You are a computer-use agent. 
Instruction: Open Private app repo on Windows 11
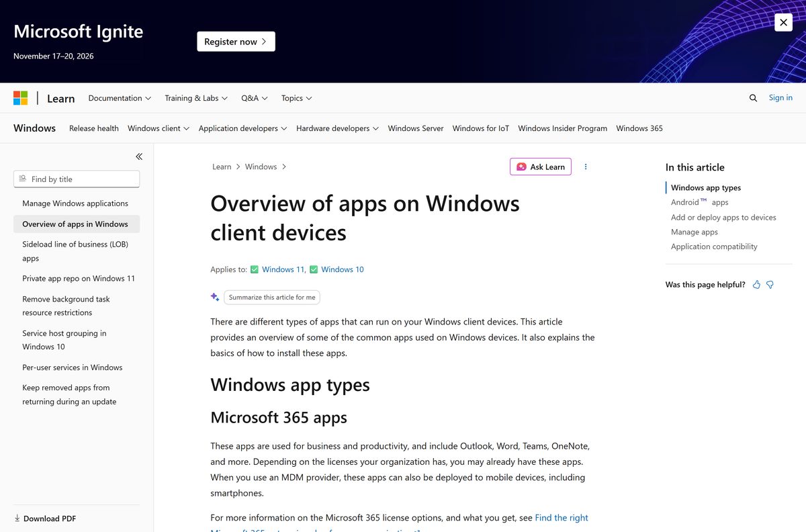[x=79, y=278]
